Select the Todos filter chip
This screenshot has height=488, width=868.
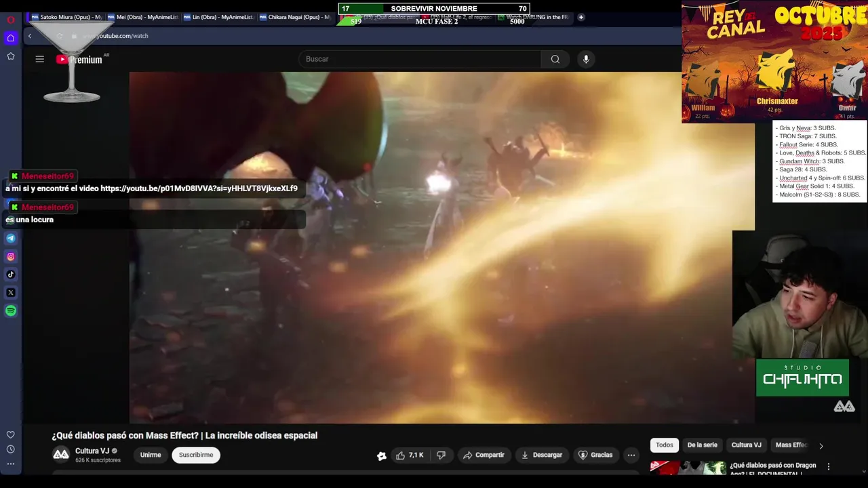[665, 445]
